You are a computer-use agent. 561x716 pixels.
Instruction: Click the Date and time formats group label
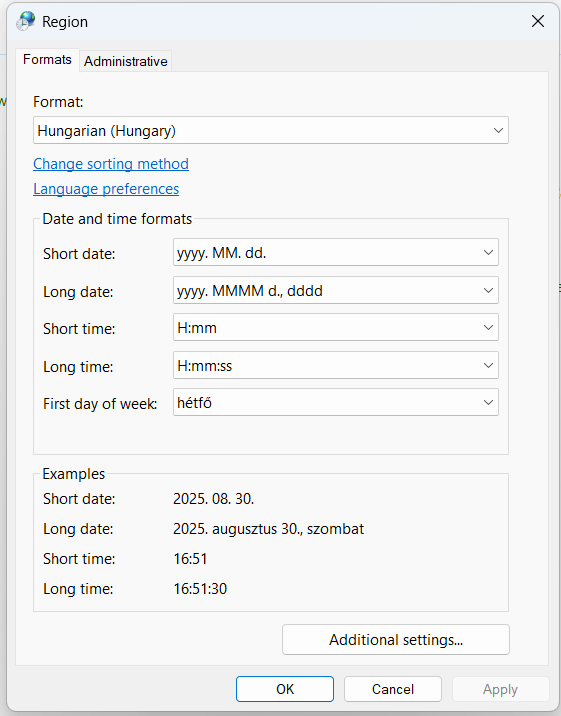point(117,219)
